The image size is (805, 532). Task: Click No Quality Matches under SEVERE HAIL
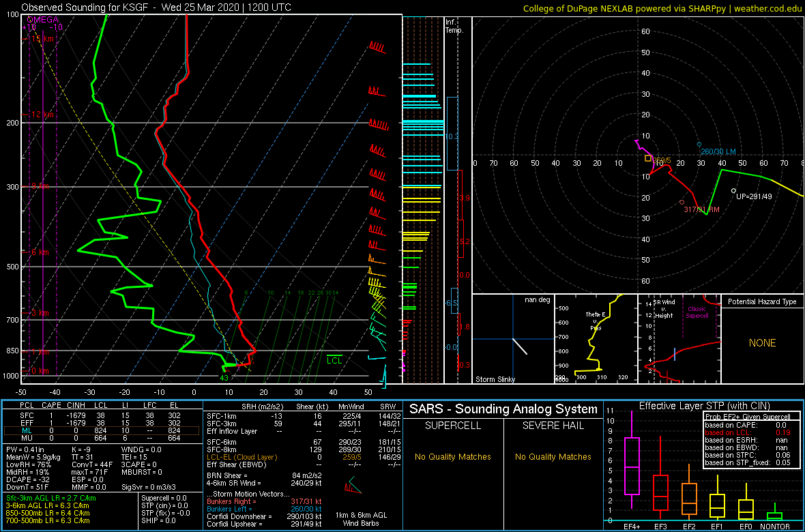(553, 457)
